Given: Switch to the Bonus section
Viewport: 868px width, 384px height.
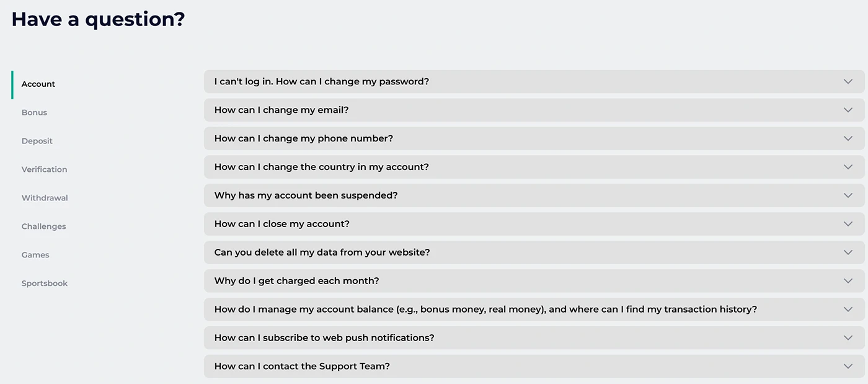Looking at the screenshot, I should point(34,112).
